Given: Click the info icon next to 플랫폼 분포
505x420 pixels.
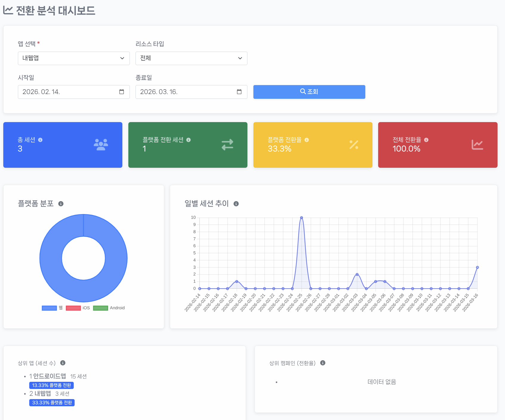Looking at the screenshot, I should click(x=61, y=204).
